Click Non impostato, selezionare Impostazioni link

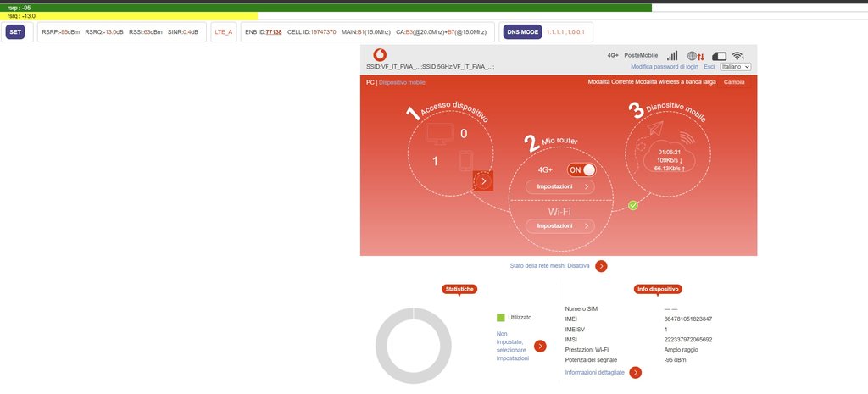click(513, 346)
